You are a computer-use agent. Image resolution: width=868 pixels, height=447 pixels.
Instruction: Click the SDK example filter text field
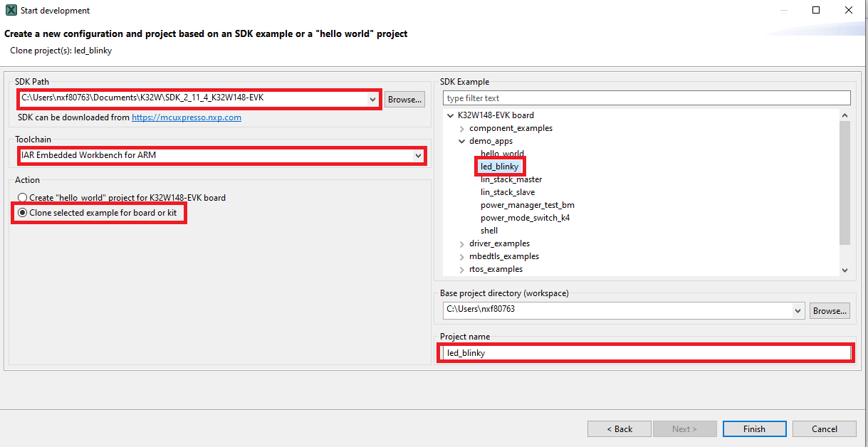point(646,98)
